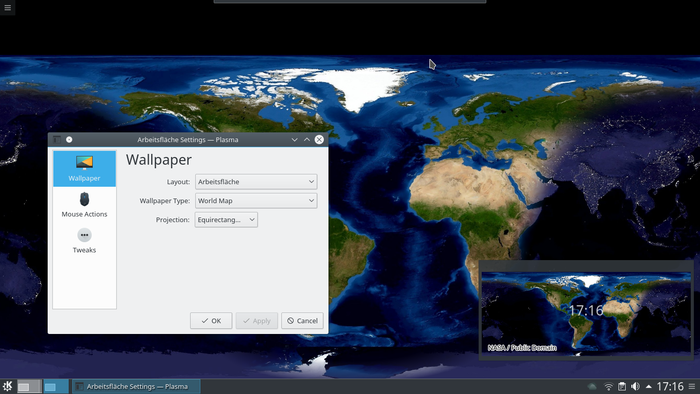This screenshot has width=700, height=394.
Task: Switch to the second virtual desktop in pager
Action: click(56, 386)
